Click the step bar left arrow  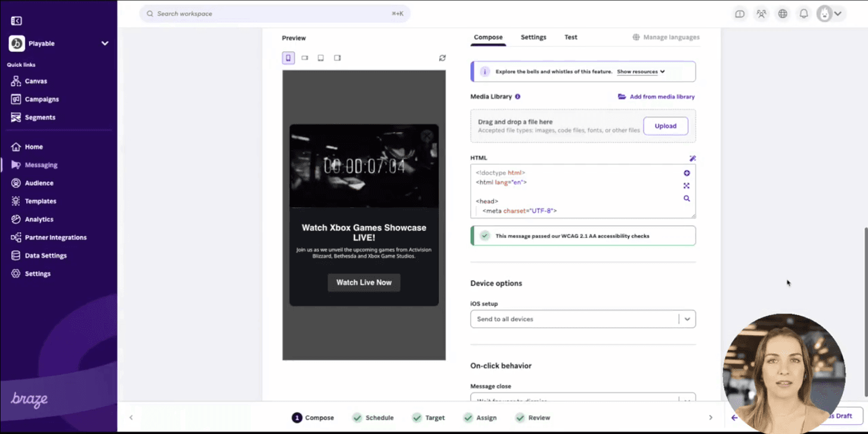point(131,418)
